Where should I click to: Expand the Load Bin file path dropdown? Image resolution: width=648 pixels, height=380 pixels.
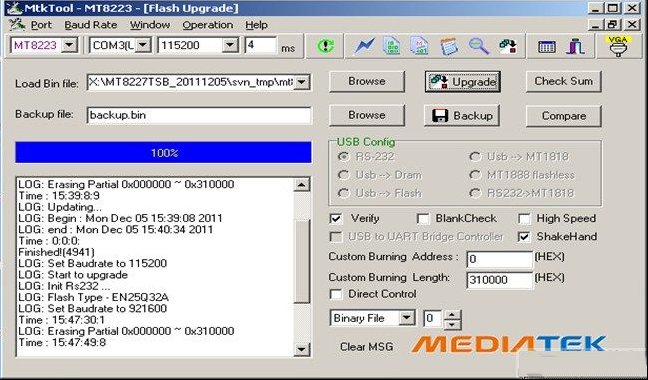pyautogui.click(x=302, y=82)
